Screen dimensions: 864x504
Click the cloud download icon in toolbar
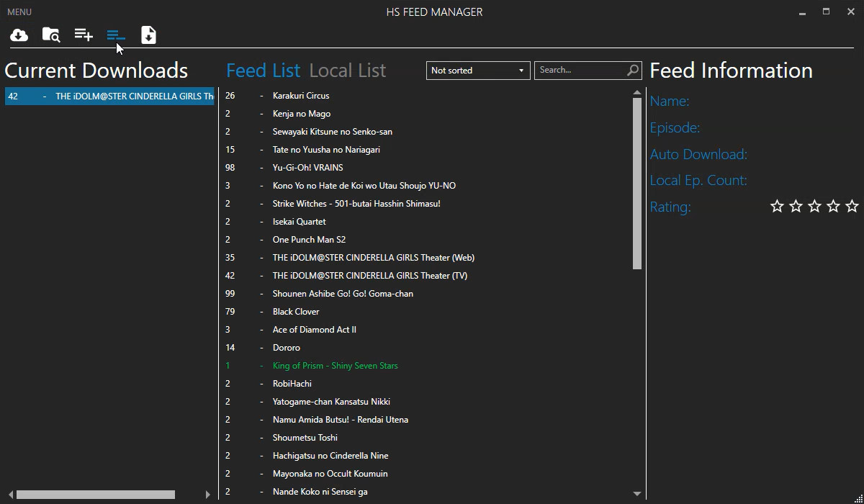click(19, 35)
